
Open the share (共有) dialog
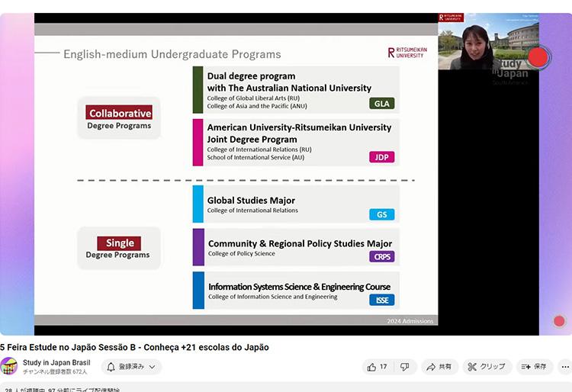pyautogui.click(x=439, y=367)
